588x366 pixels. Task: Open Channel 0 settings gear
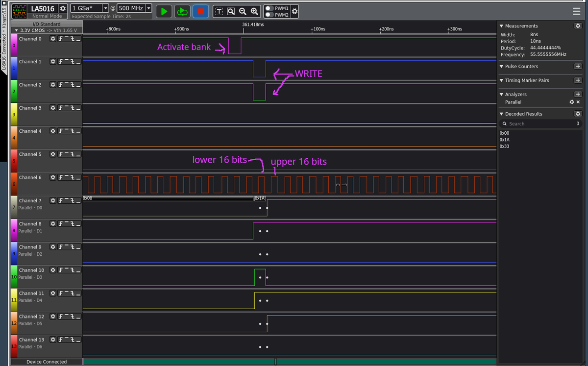click(53, 39)
